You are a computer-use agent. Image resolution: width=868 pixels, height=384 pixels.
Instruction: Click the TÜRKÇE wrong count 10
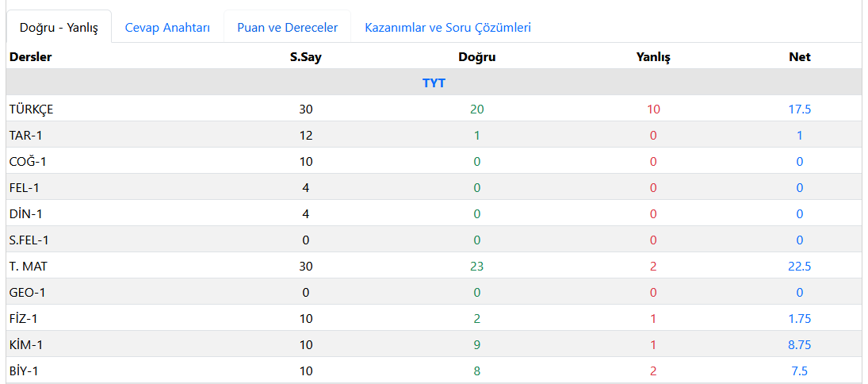[x=653, y=109]
